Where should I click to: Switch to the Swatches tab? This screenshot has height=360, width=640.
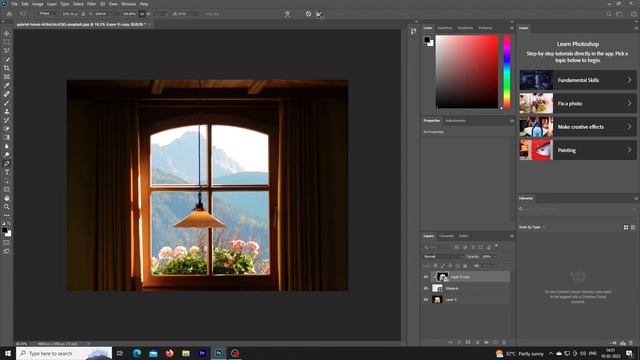click(x=445, y=28)
